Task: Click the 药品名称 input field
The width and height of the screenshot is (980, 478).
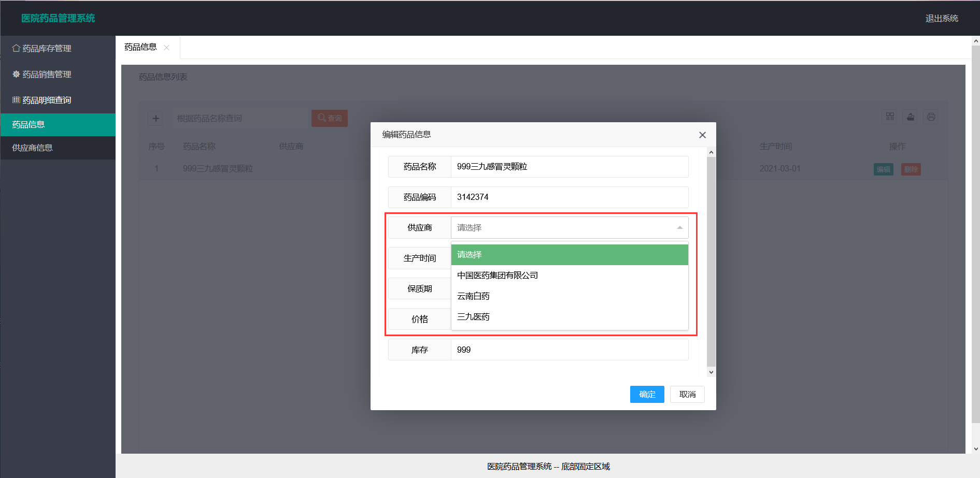Action: coord(570,167)
